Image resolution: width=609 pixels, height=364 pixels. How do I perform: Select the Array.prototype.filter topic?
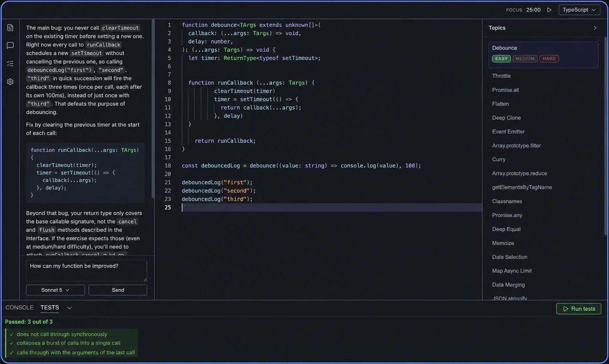coord(516,145)
